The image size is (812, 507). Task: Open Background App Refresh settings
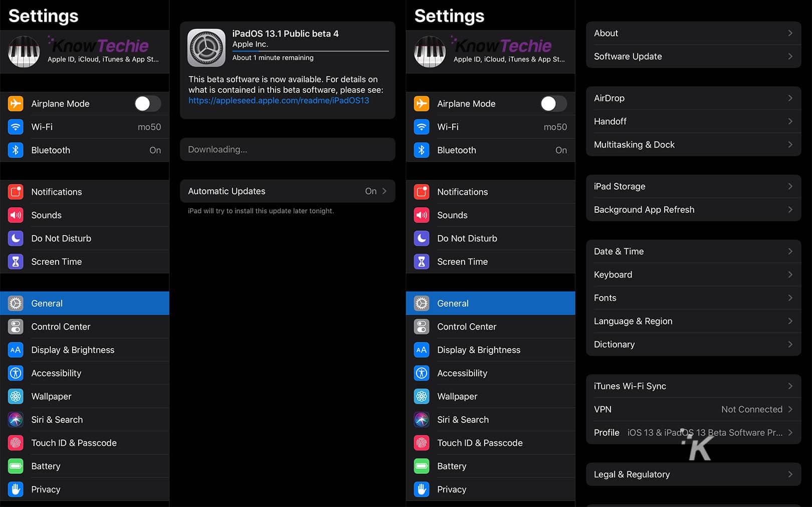(693, 209)
